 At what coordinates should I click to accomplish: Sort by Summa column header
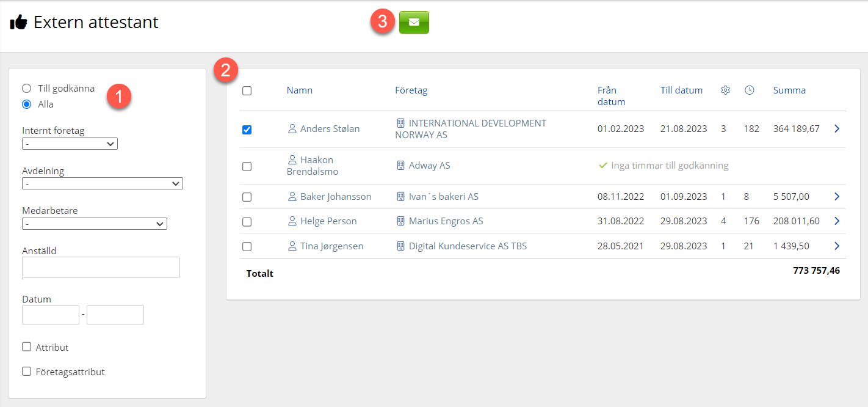pyautogui.click(x=789, y=90)
